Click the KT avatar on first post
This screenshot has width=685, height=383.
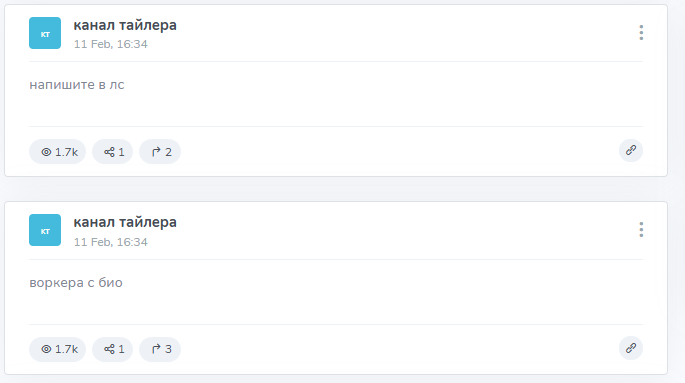45,33
